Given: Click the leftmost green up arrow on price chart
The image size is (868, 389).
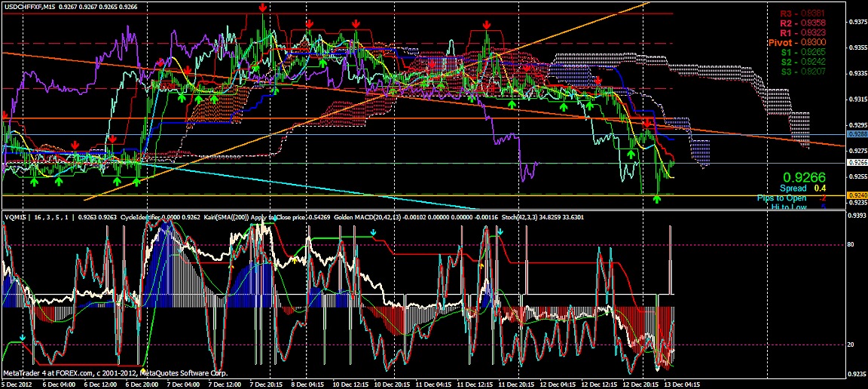Looking at the screenshot, I should [x=34, y=182].
